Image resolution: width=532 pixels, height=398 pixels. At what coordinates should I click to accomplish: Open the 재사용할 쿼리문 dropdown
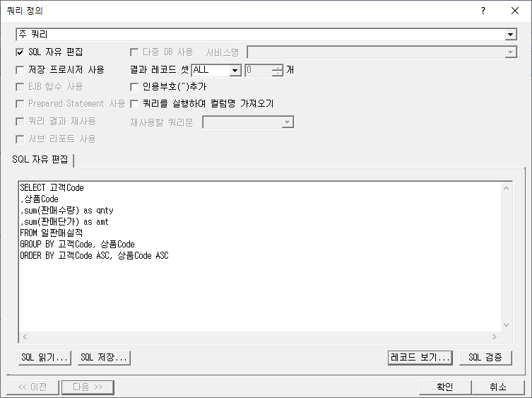288,122
